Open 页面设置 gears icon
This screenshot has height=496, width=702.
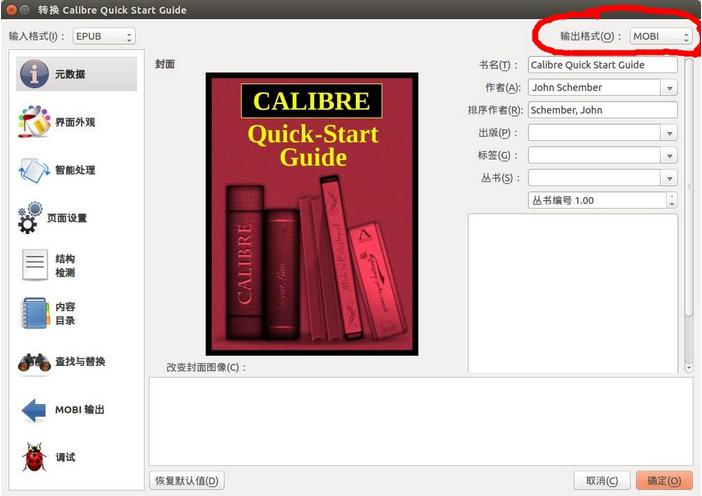(x=30, y=218)
